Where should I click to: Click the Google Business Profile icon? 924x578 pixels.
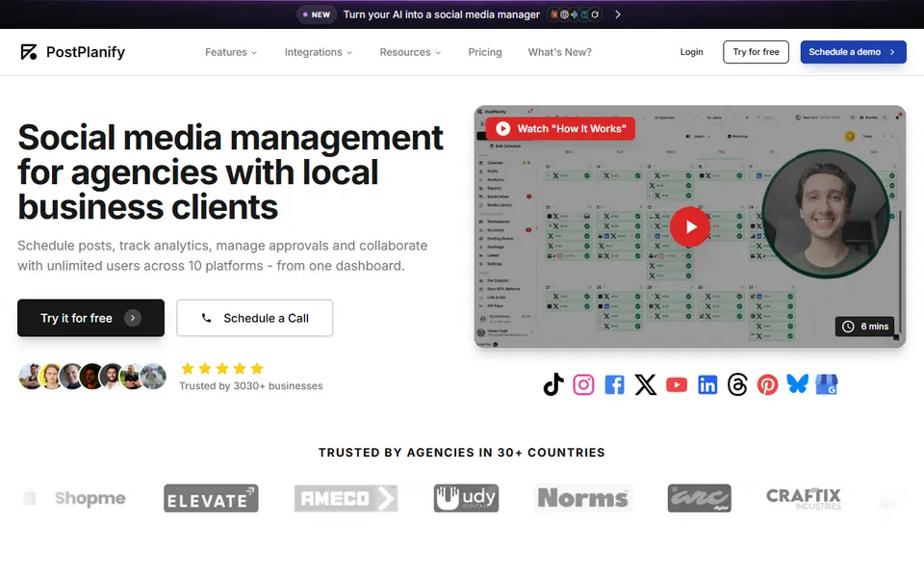pyautogui.click(x=827, y=384)
